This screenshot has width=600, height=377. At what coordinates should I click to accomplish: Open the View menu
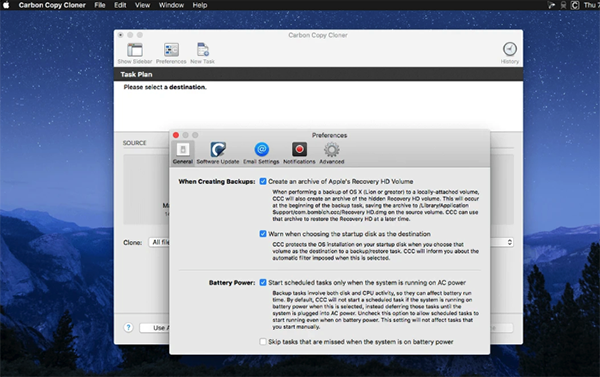click(x=142, y=5)
